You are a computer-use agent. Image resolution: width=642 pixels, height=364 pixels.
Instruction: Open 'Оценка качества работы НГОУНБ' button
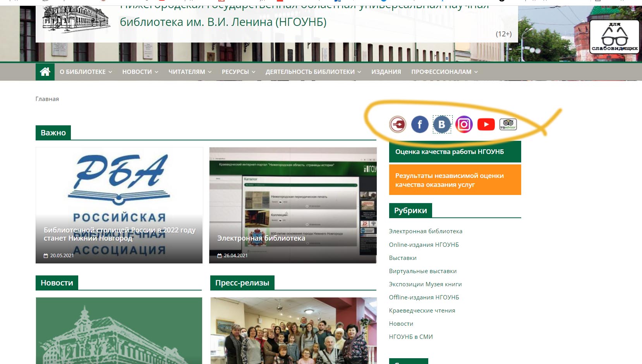[x=455, y=152]
